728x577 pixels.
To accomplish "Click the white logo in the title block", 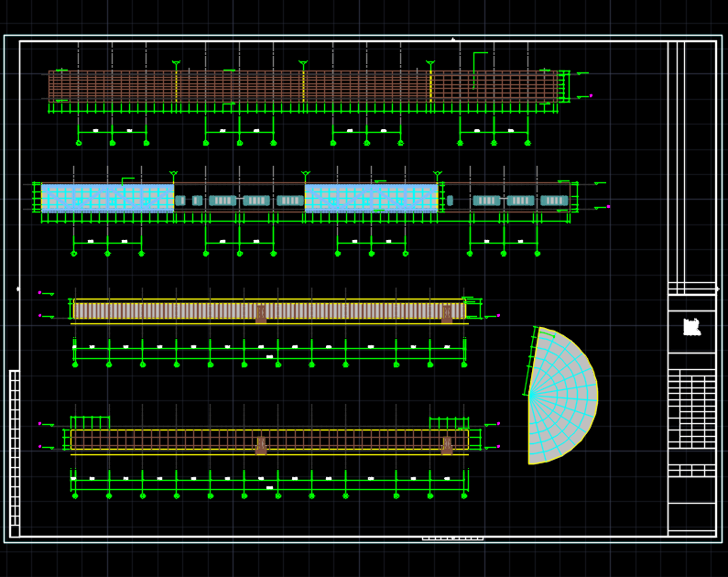I will (x=691, y=327).
